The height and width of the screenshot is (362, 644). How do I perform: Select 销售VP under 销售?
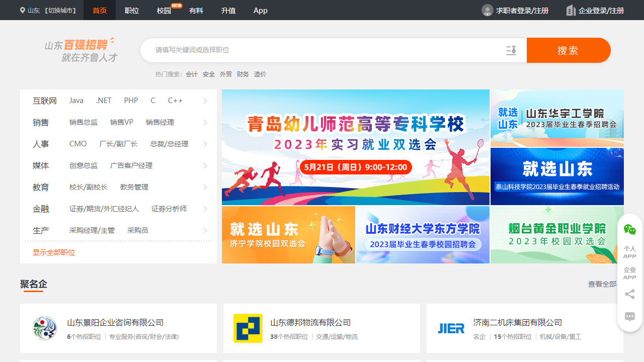click(x=122, y=123)
